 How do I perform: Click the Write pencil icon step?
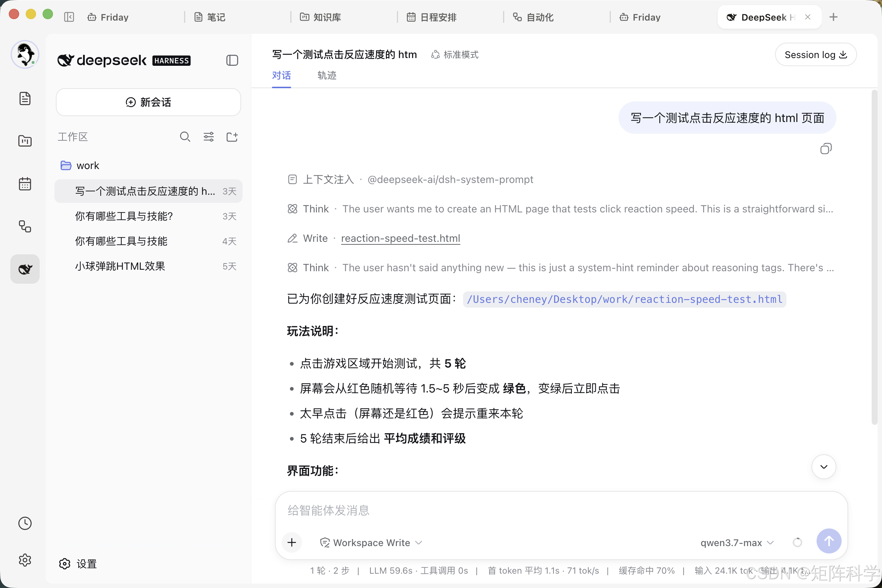(293, 238)
